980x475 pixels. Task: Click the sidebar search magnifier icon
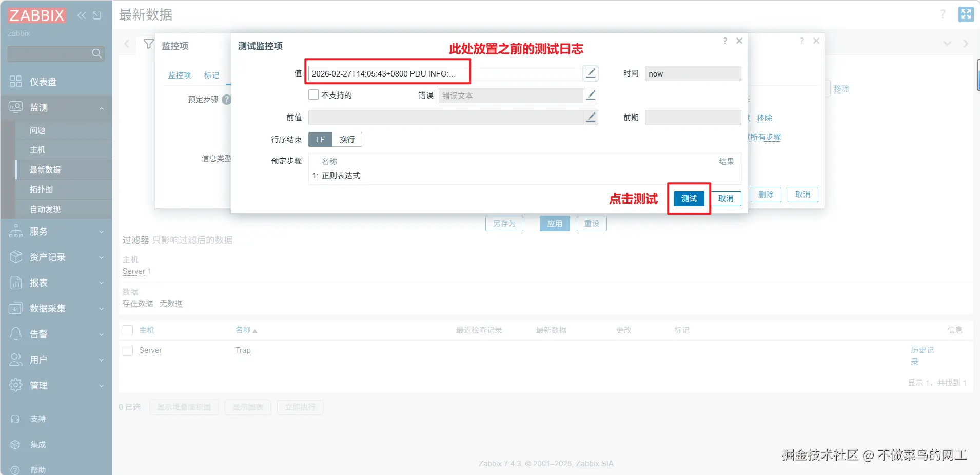coord(96,53)
